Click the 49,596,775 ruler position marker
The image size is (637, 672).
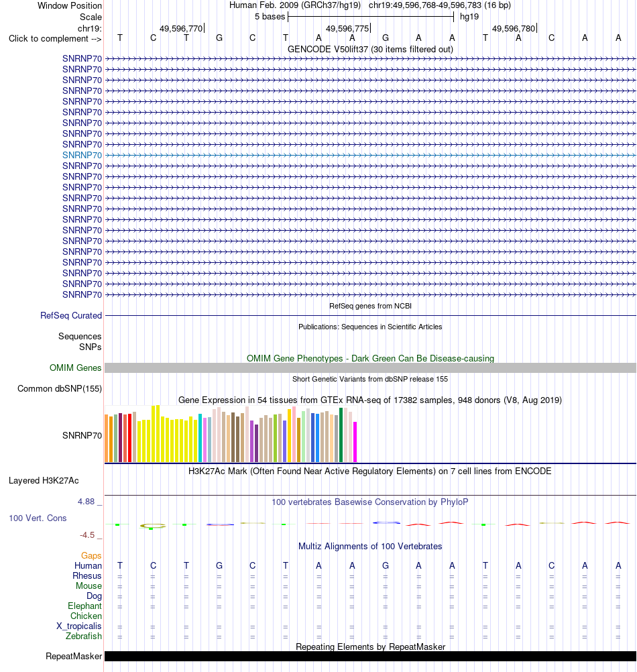[x=348, y=29]
